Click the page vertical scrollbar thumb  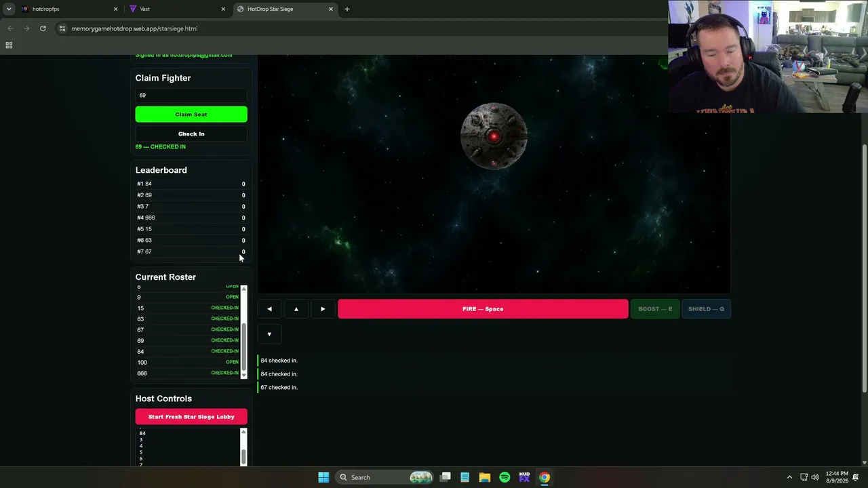[x=864, y=268]
